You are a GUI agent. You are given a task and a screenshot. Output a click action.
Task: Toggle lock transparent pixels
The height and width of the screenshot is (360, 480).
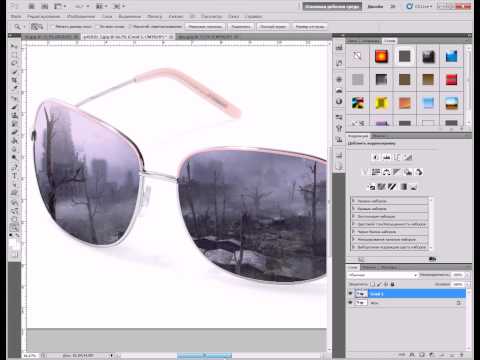pyautogui.click(x=372, y=284)
